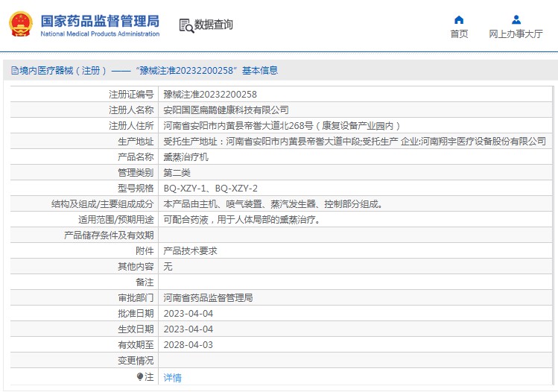
Task: Click the breadcrumb heading 境内医疗器械(注册)
Action: [x=63, y=71]
